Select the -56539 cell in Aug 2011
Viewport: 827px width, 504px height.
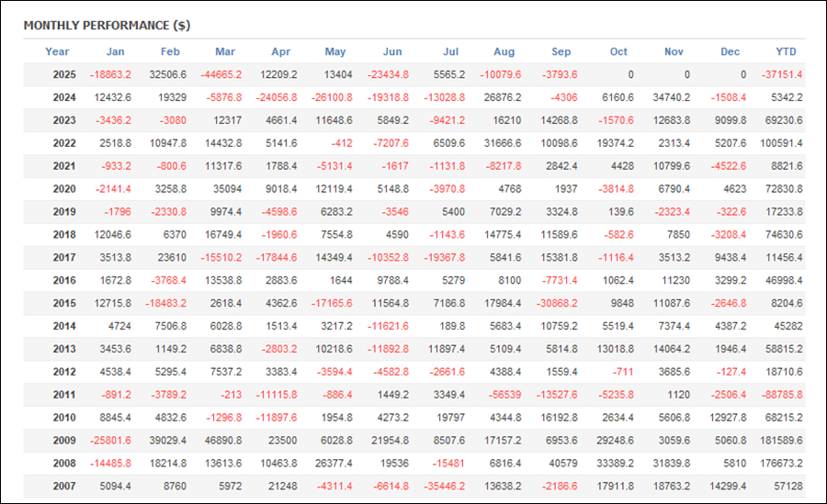pyautogui.click(x=503, y=396)
